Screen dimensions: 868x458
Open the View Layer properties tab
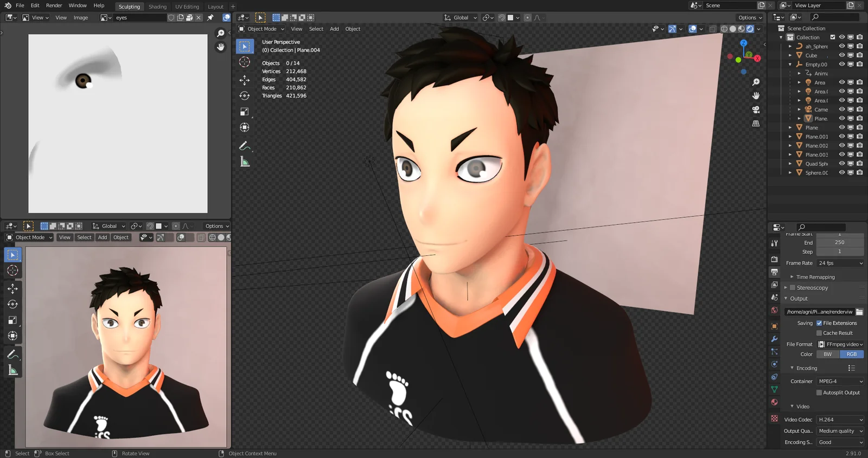tap(774, 285)
